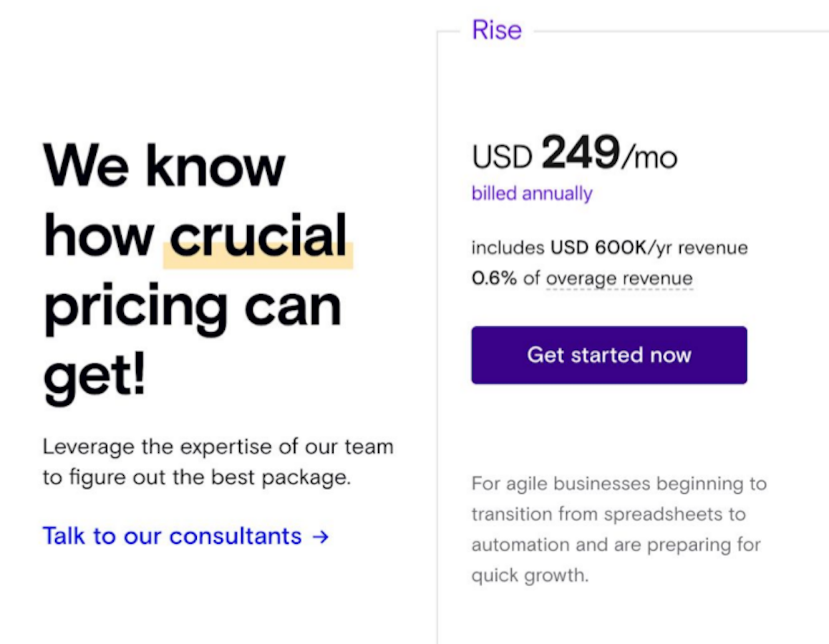829x644 pixels.
Task: Click "Leverage the expertise of our team" text
Action: pos(218,447)
